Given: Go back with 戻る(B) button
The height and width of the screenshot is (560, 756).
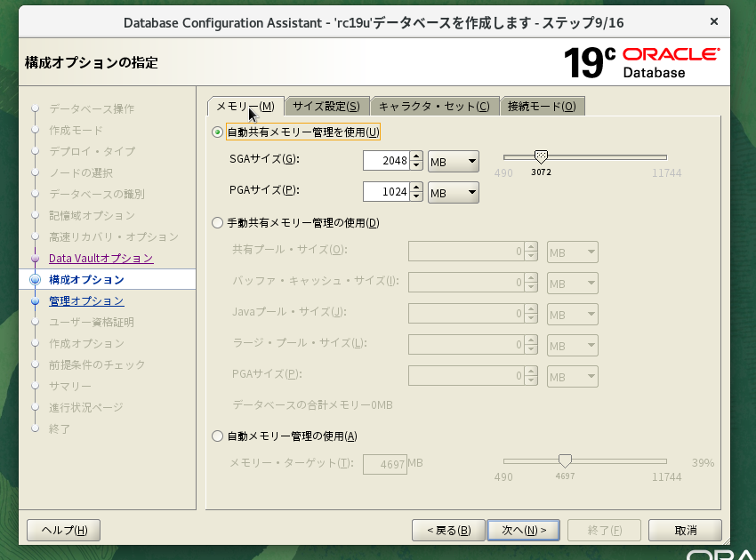Looking at the screenshot, I should click(x=448, y=530).
